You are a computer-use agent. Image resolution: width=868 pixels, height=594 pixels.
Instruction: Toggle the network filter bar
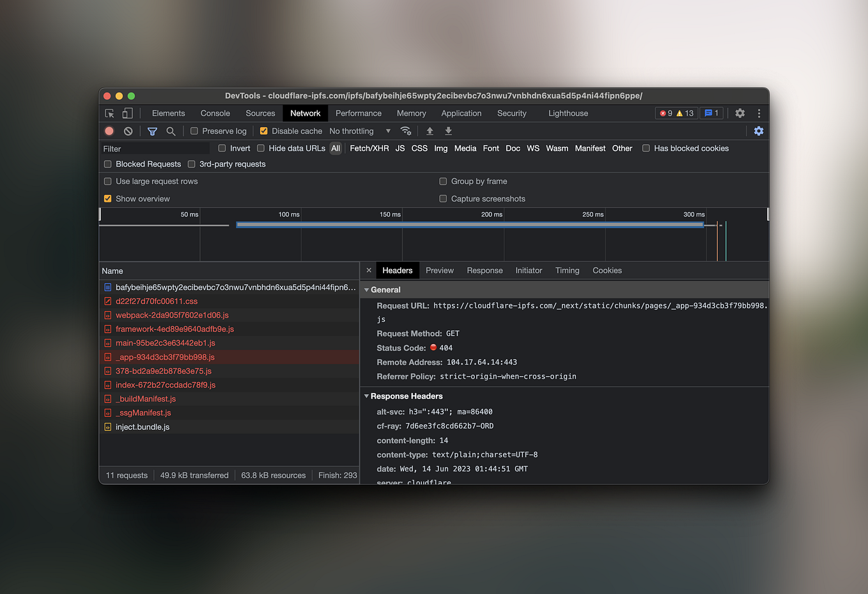pyautogui.click(x=152, y=131)
